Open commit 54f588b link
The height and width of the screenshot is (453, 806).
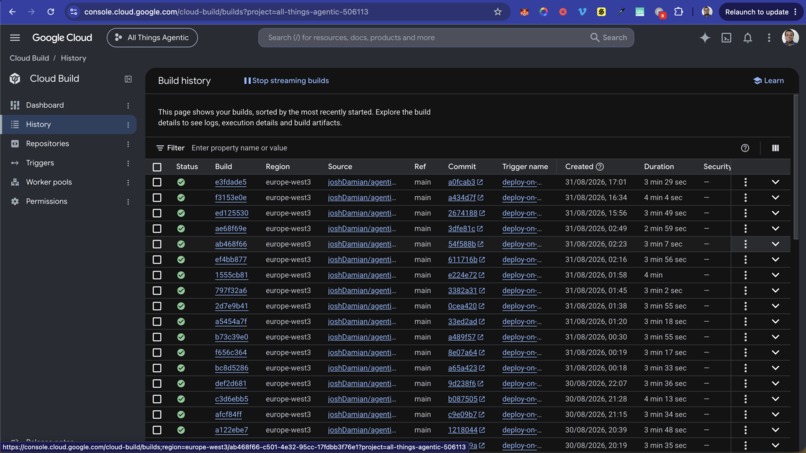pos(462,244)
